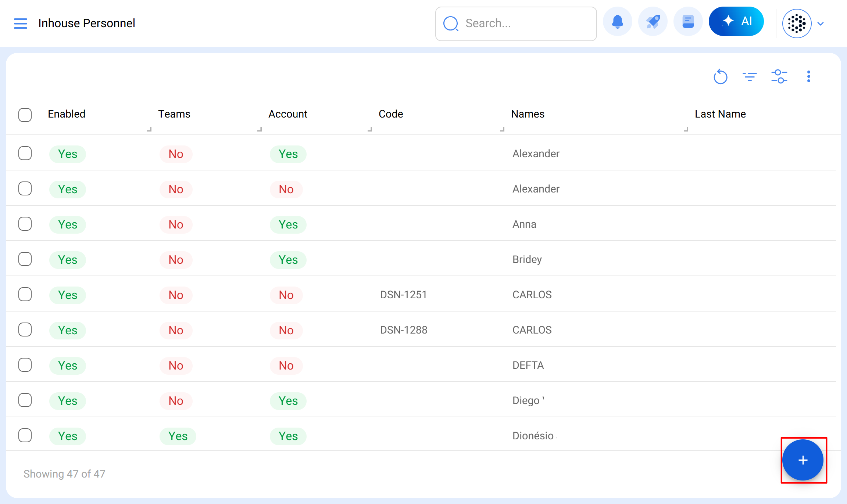This screenshot has width=847, height=504.
Task: Open the three-dot more options menu
Action: pos(808,77)
